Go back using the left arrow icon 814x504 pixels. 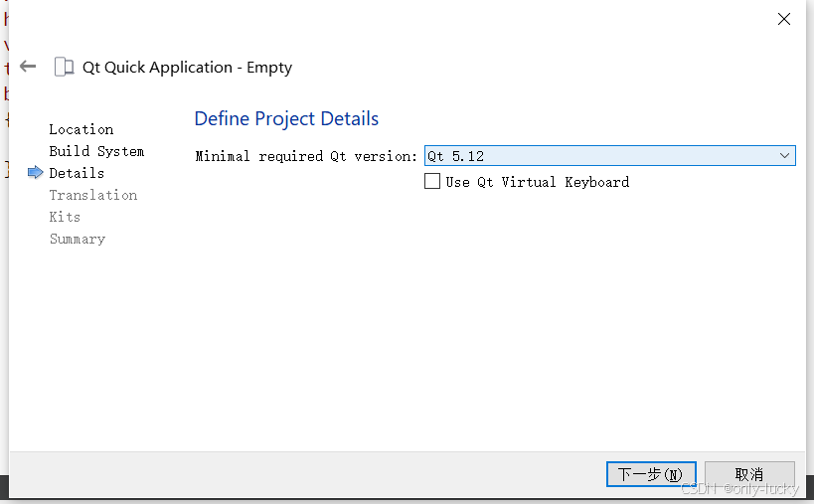[x=28, y=67]
